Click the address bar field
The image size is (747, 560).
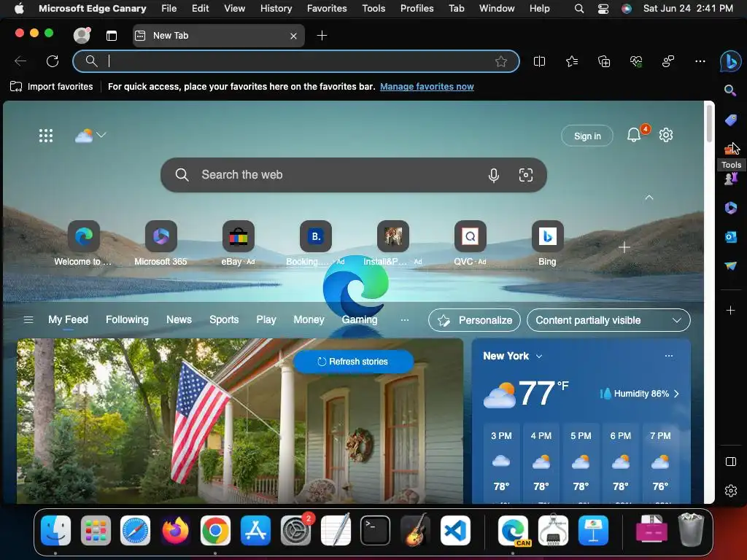pos(295,61)
